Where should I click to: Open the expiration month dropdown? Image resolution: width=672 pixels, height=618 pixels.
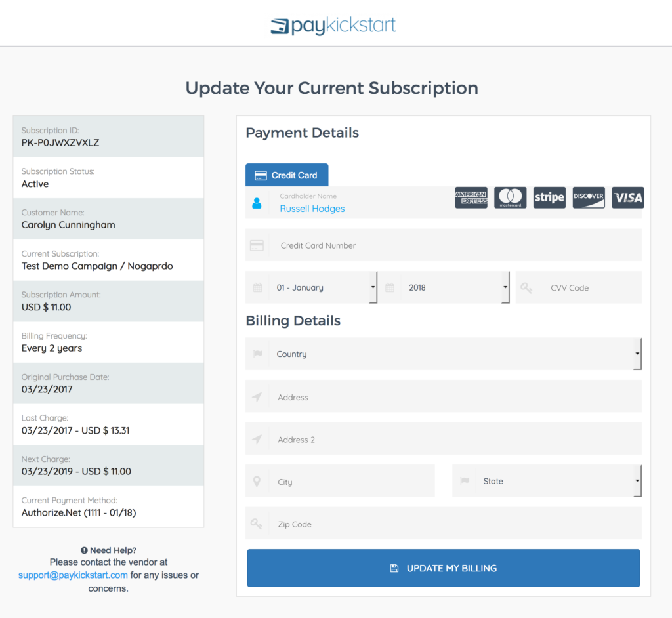[x=325, y=287]
